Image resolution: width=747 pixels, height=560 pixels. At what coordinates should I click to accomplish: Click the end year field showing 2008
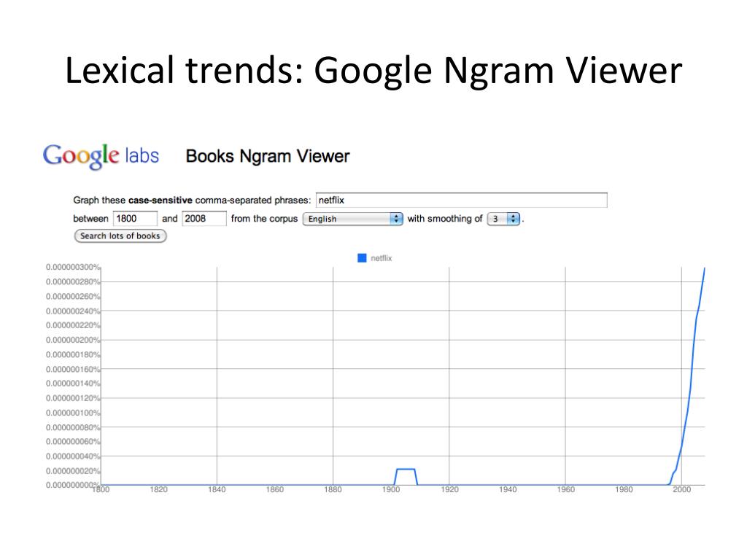click(204, 219)
